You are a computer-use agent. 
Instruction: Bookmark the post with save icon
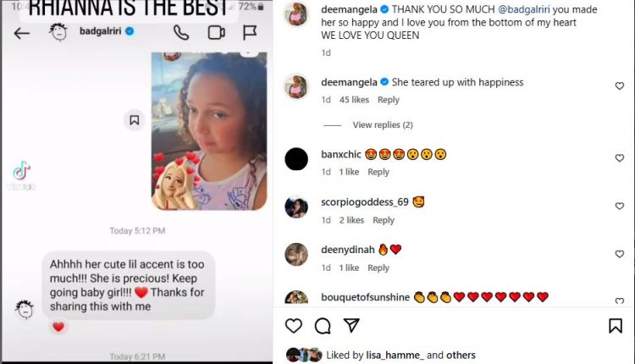pyautogui.click(x=616, y=326)
